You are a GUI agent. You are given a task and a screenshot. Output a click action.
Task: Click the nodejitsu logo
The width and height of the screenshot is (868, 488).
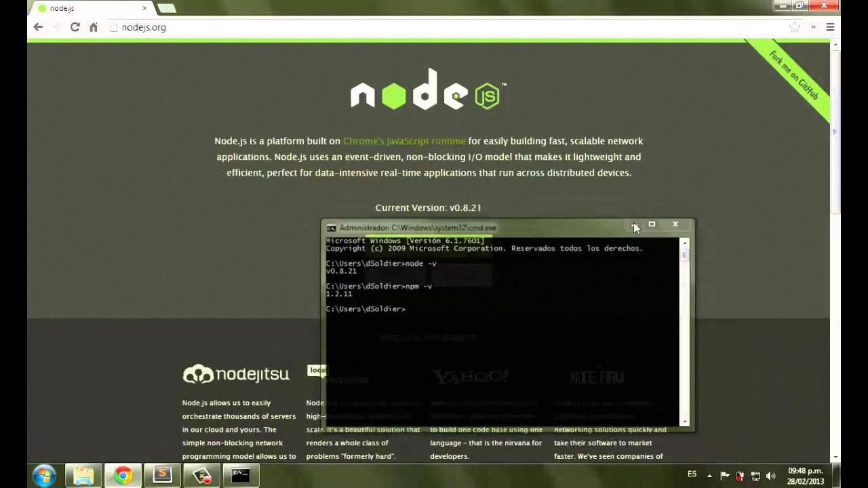click(x=236, y=373)
